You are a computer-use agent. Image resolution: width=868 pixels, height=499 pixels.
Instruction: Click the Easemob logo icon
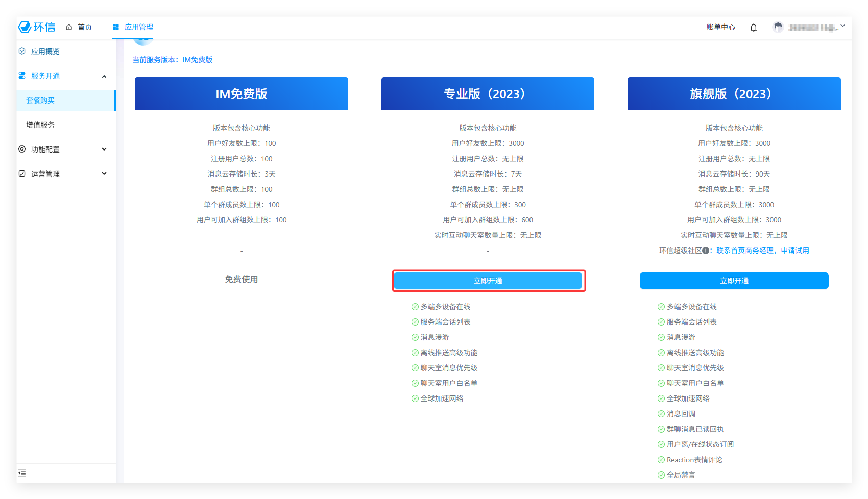(25, 27)
